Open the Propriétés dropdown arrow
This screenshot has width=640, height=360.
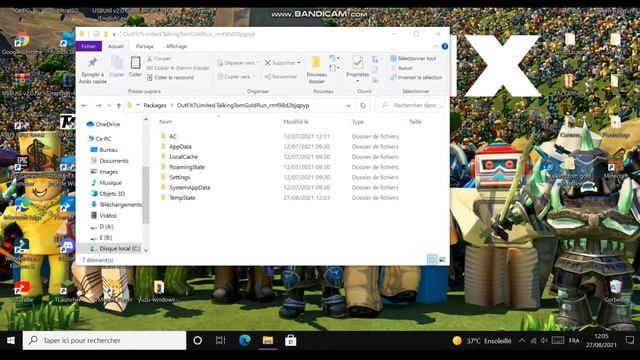click(358, 81)
